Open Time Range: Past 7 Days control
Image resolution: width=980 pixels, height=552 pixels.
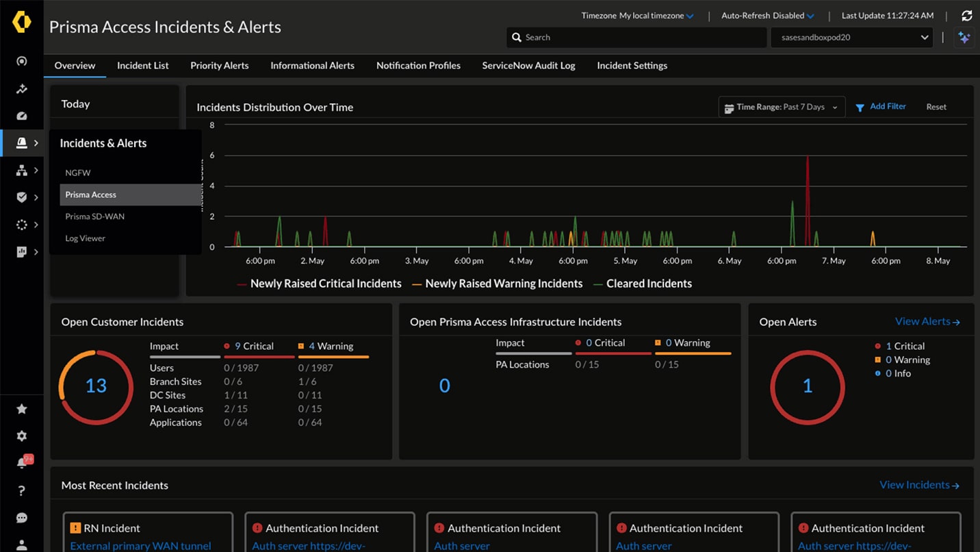pyautogui.click(x=781, y=107)
